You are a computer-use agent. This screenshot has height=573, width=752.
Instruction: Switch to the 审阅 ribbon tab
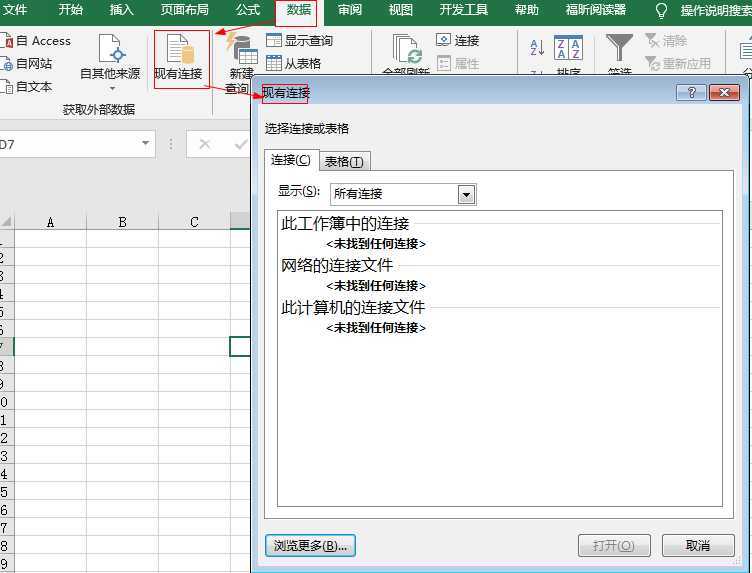pyautogui.click(x=350, y=10)
